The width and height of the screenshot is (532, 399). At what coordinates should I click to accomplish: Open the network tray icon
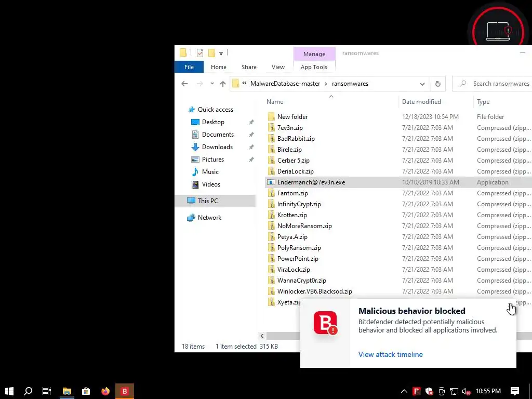click(454, 392)
